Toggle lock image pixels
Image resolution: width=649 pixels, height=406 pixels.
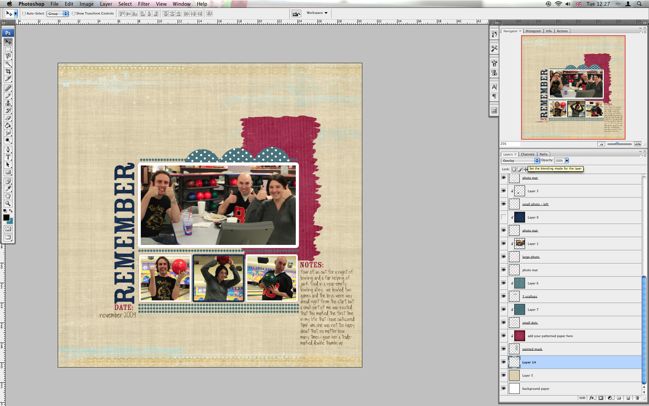520,169
